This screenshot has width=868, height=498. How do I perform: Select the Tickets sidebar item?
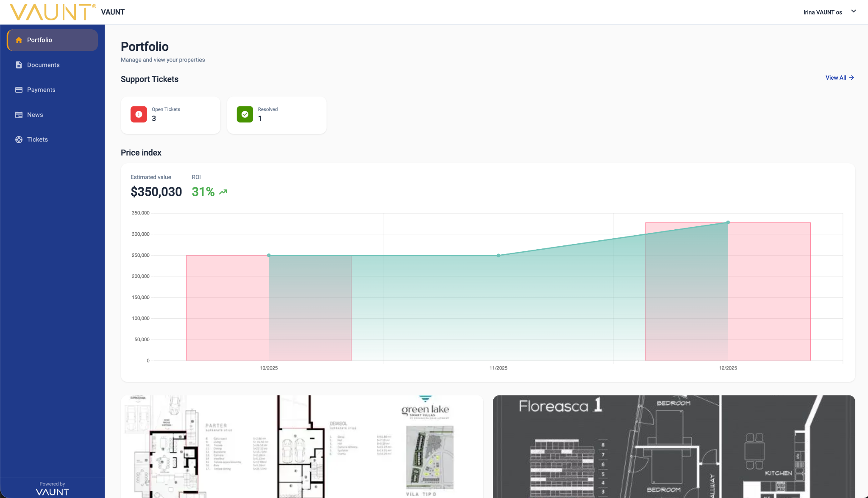tap(37, 139)
